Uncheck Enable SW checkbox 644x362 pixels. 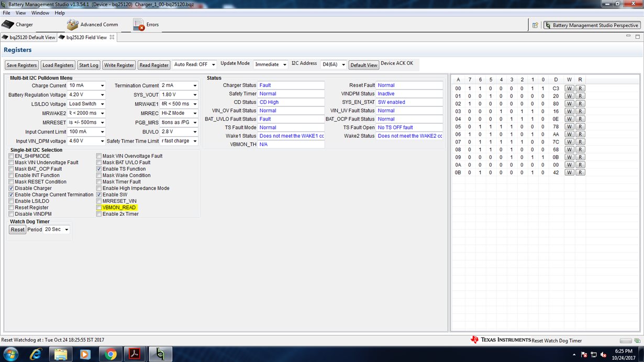tap(99, 194)
